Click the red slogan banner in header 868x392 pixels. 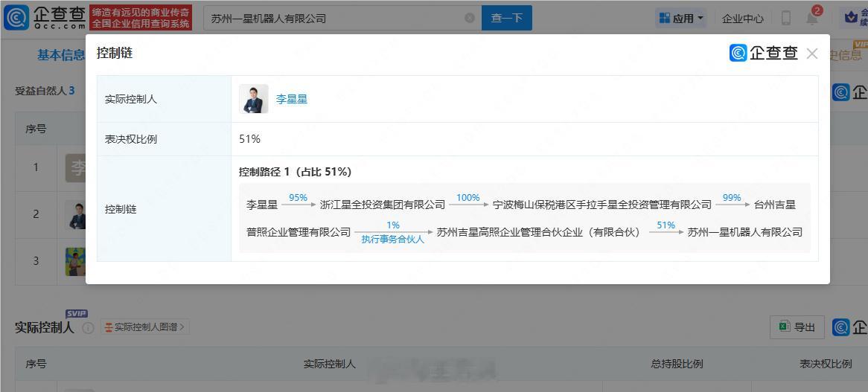tap(141, 18)
